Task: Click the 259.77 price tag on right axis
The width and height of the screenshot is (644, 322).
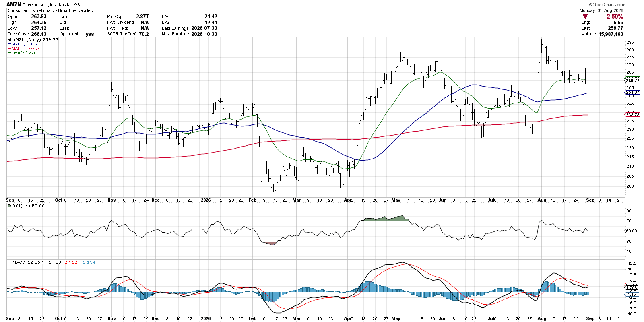Action: pos(633,80)
